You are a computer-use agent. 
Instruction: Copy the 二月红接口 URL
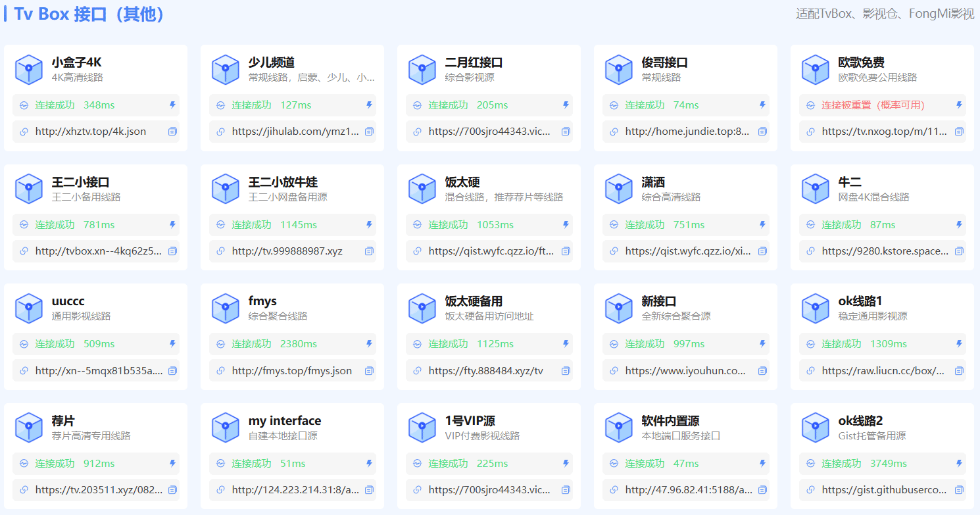[566, 132]
